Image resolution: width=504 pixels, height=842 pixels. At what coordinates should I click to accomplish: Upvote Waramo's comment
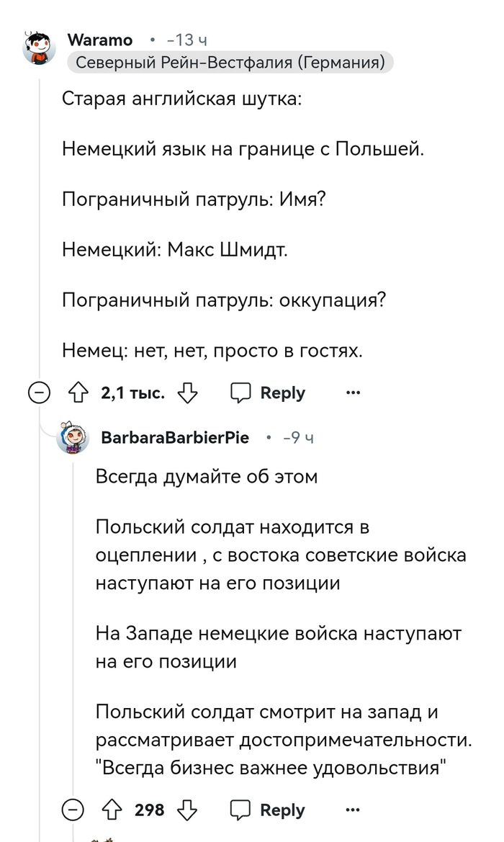pyautogui.click(x=77, y=393)
